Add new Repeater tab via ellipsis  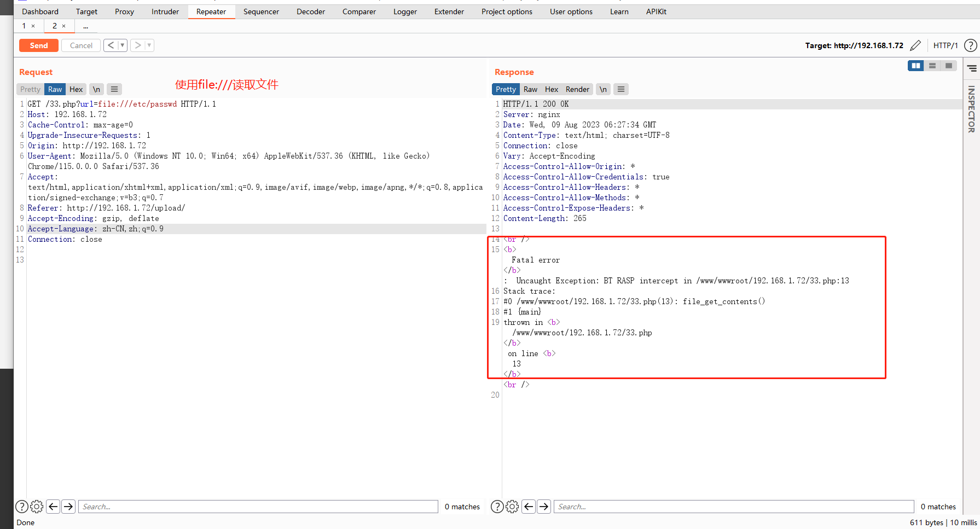(x=86, y=26)
